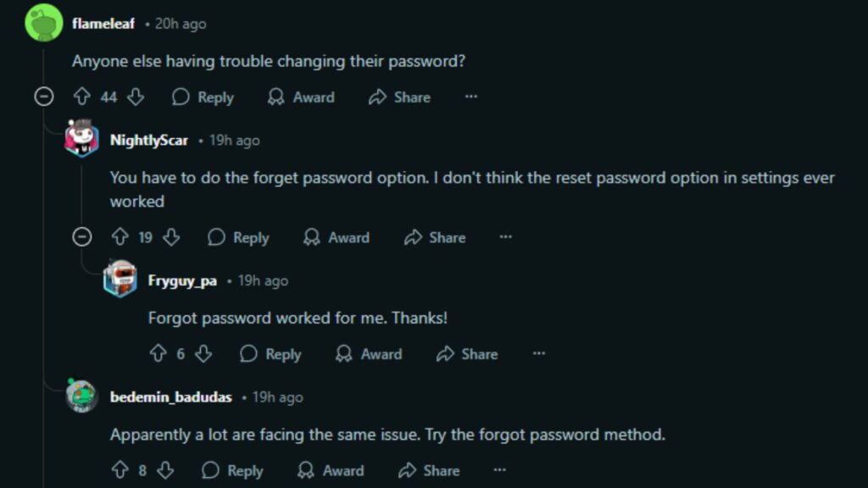
Task: Share Fryguy_pa's reply
Action: coord(467,354)
